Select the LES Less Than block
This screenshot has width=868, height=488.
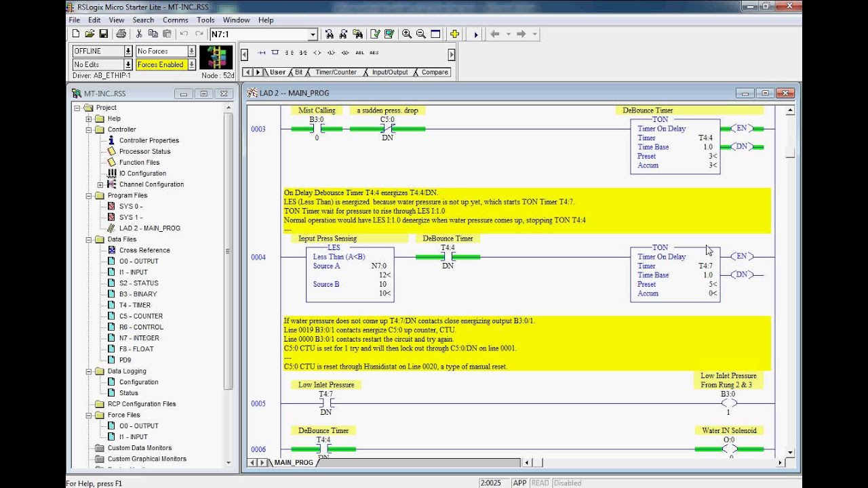(350, 273)
